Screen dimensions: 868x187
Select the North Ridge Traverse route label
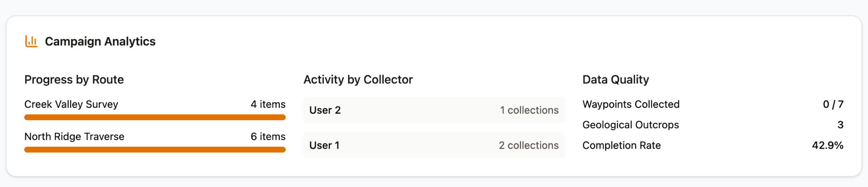75,136
